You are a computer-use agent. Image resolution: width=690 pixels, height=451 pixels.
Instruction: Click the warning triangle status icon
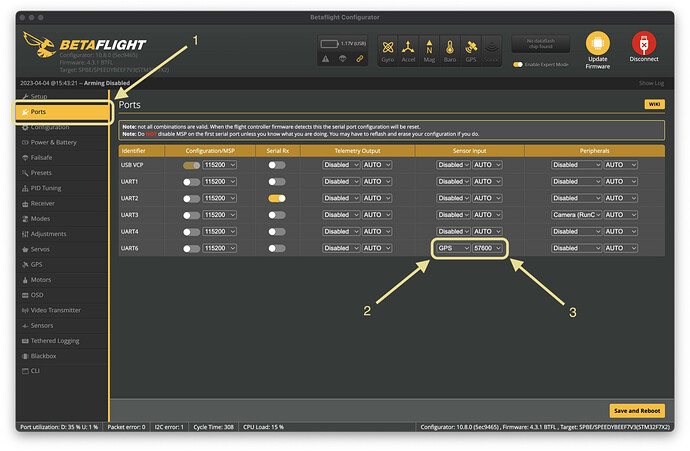(x=325, y=59)
